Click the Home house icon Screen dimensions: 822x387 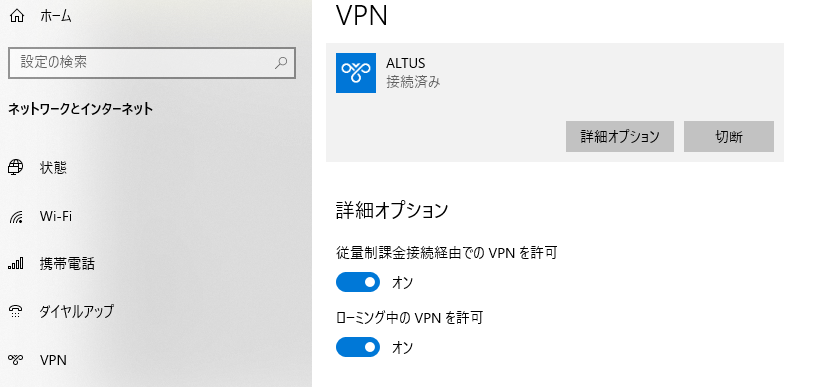(17, 16)
